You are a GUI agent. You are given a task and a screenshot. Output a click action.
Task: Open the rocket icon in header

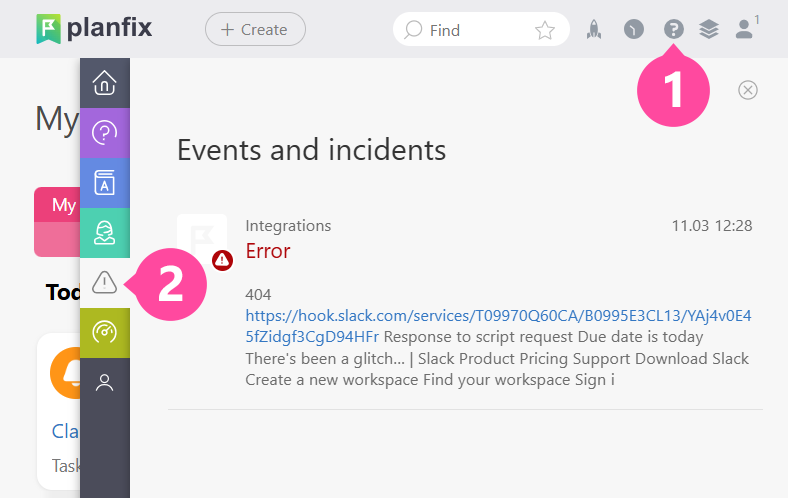[594, 30]
